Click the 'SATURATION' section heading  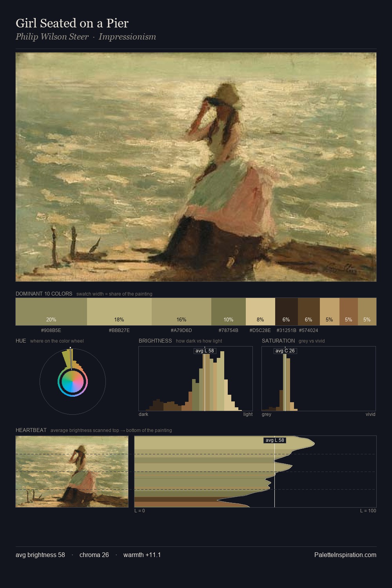click(278, 341)
